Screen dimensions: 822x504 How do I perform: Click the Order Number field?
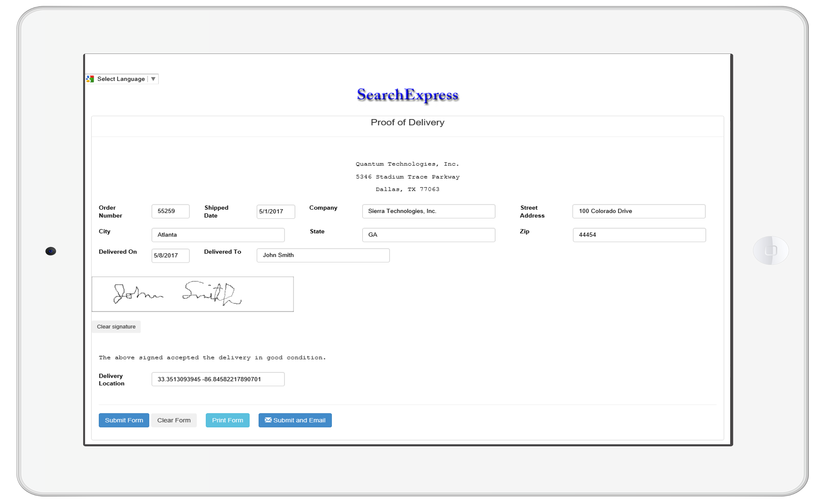coord(170,211)
